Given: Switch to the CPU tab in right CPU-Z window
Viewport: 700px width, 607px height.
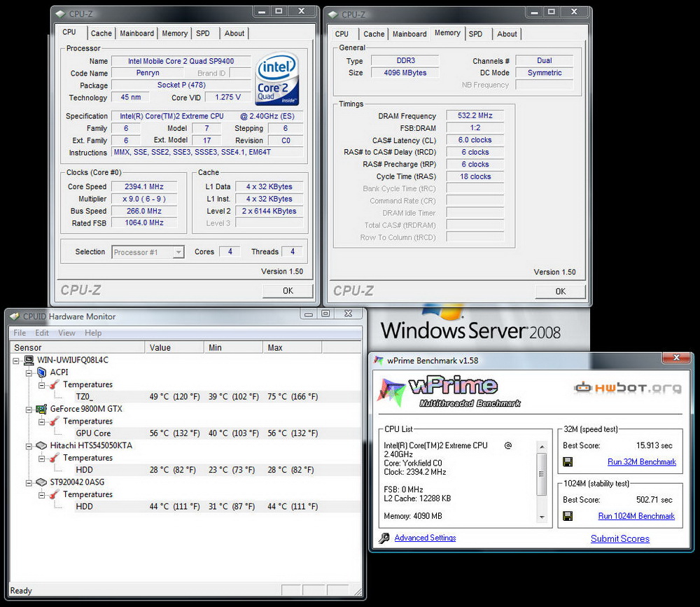Looking at the screenshot, I should pyautogui.click(x=342, y=34).
